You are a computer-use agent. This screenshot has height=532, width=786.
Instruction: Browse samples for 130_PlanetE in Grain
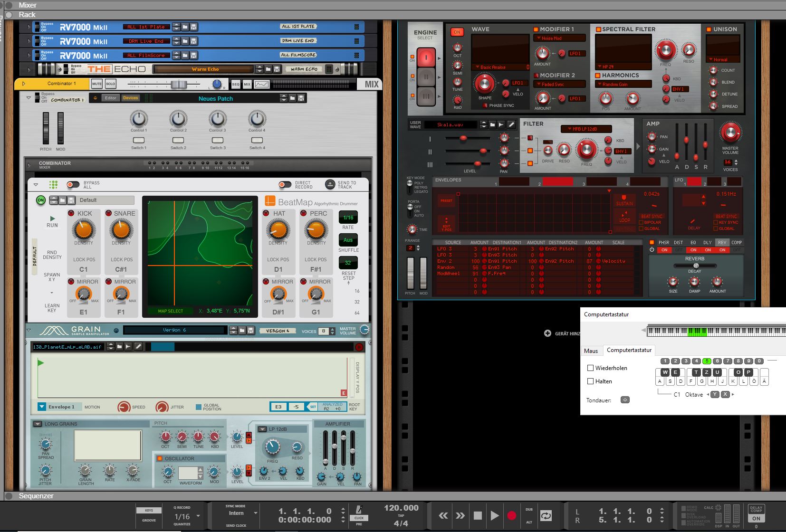tap(120, 347)
